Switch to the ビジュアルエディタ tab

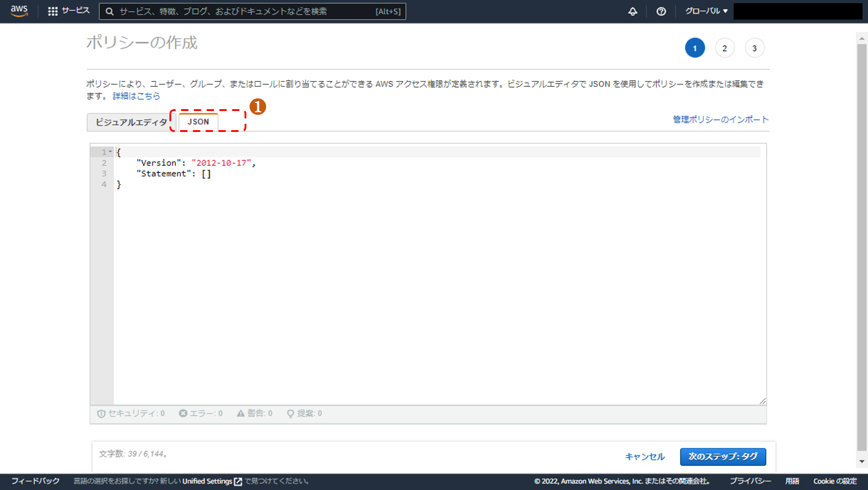pos(131,122)
